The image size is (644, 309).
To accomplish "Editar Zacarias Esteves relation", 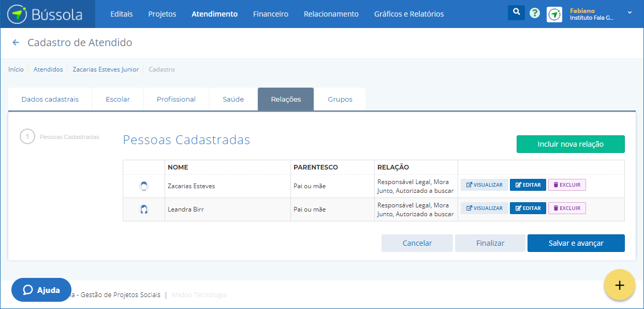I will coord(528,185).
